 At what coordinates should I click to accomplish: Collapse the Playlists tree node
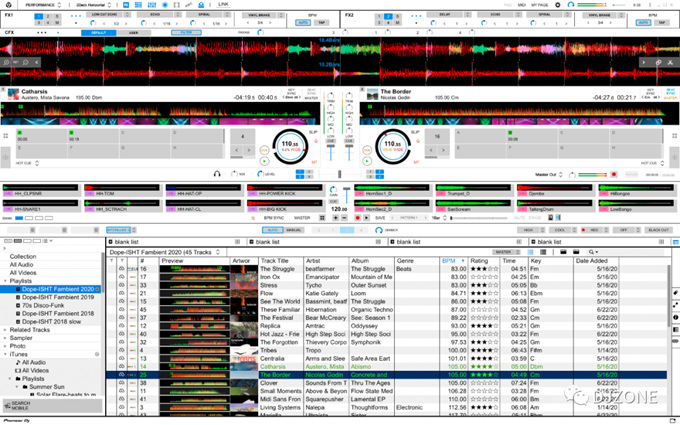(6, 281)
